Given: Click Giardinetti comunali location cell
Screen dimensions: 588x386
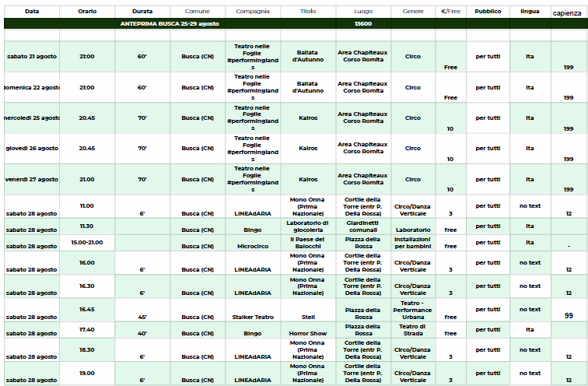Looking at the screenshot, I should [x=363, y=226].
